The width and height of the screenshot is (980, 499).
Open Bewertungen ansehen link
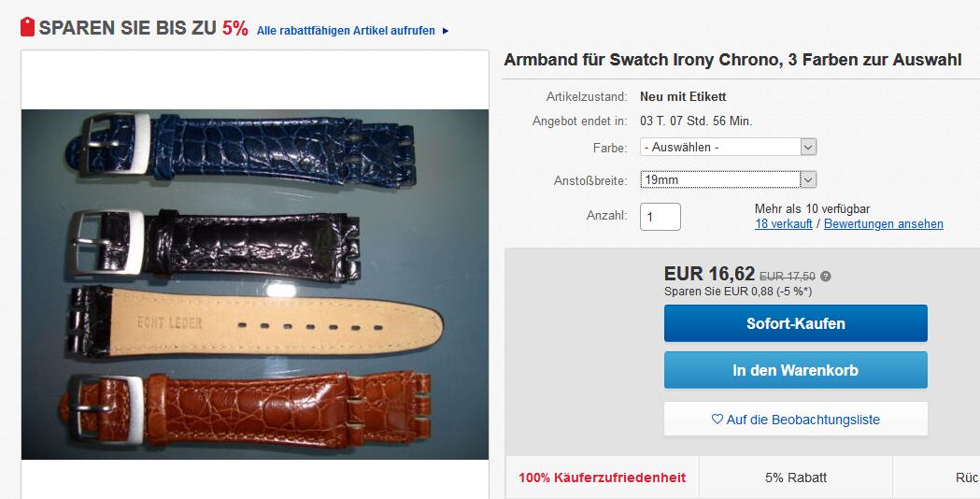click(x=883, y=224)
